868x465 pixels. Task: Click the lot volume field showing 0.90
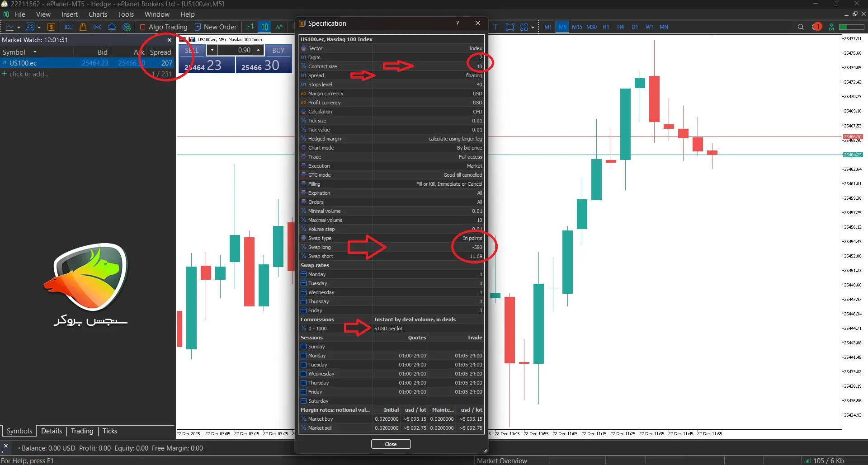point(236,50)
